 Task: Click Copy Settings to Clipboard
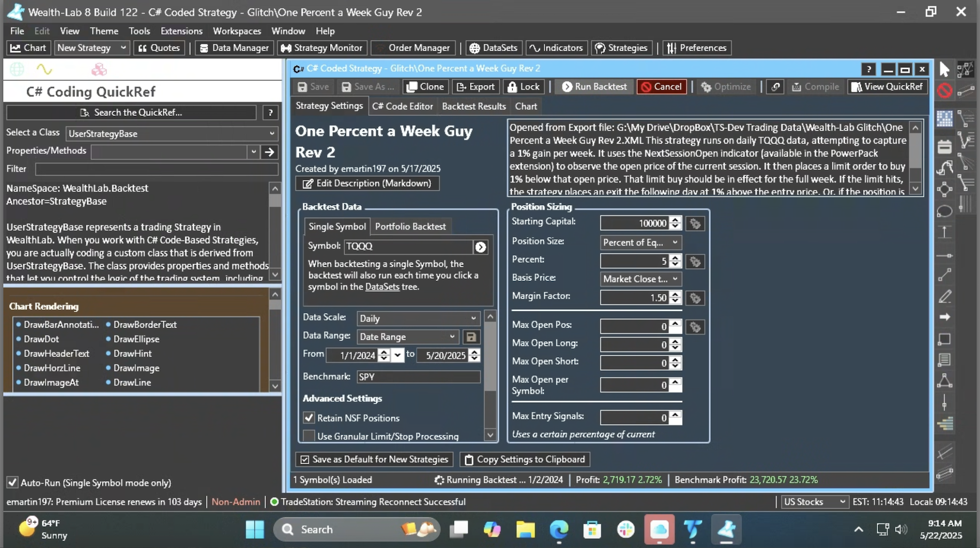click(x=524, y=459)
